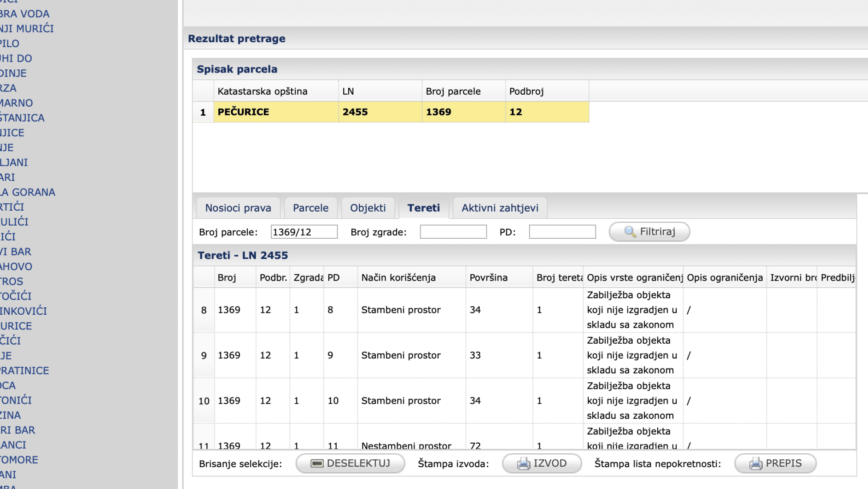Click the IZVOD printer icon
868x489 pixels.
pos(523,464)
